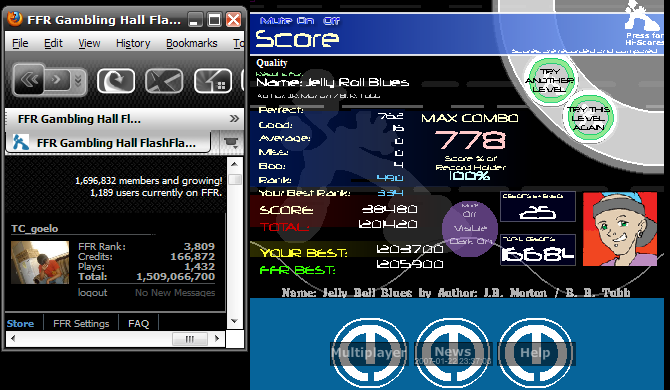Turn Mute Off in the score header

coord(331,21)
